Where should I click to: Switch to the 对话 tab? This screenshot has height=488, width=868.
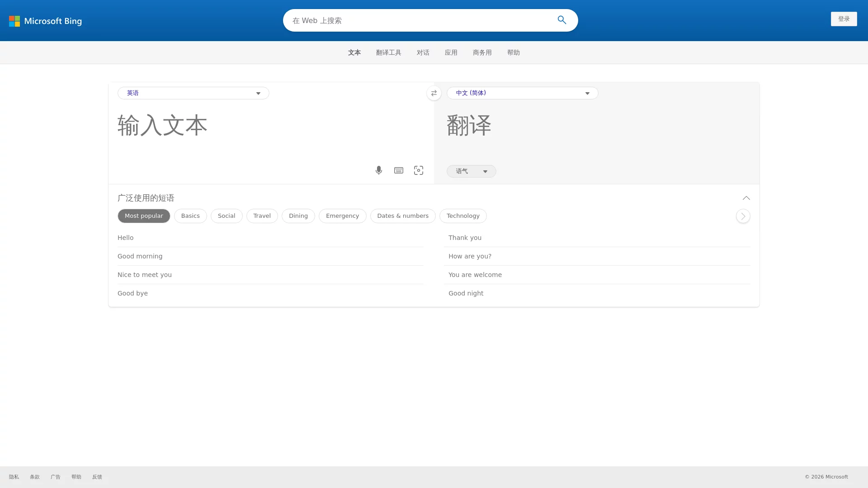pyautogui.click(x=423, y=53)
